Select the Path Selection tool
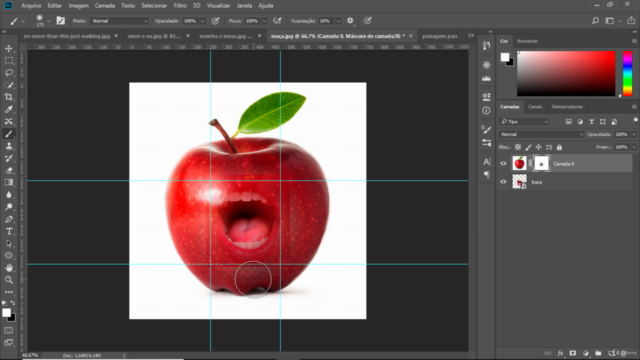The height and width of the screenshot is (360, 640). coord(9,244)
